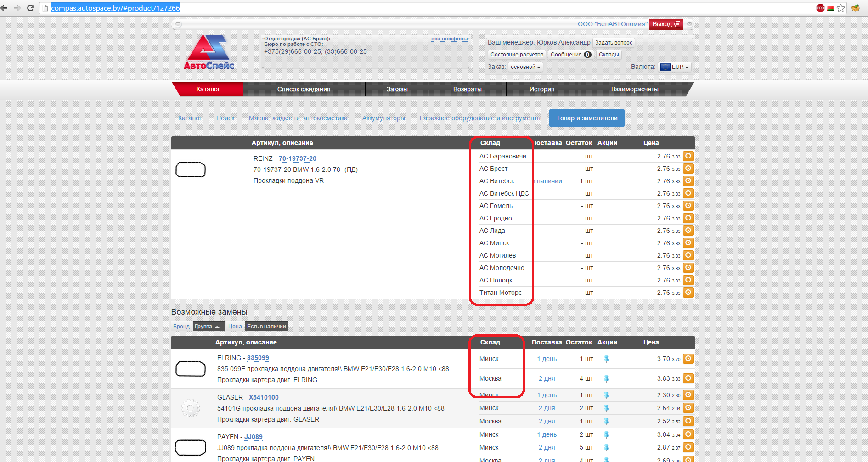Open the Масла, жидкости, автокосметика section
Screen dimensions: 868x462
pyautogui.click(x=298, y=118)
